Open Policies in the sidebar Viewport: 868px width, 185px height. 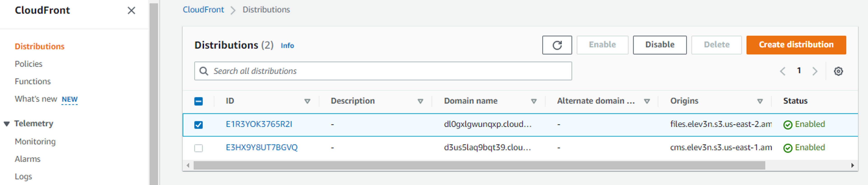click(x=28, y=64)
